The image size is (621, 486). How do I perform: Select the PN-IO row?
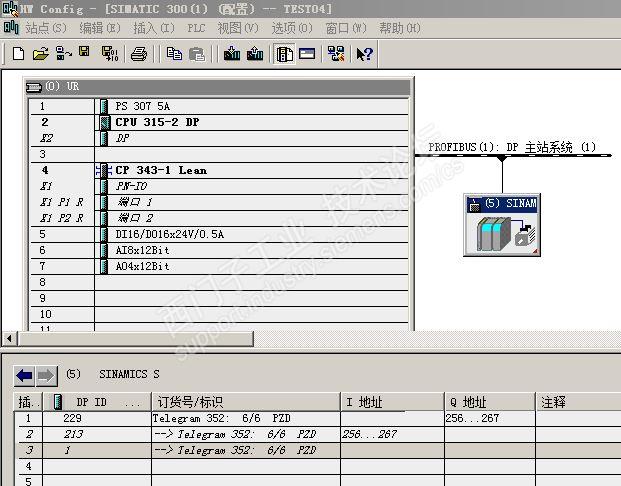click(219, 186)
